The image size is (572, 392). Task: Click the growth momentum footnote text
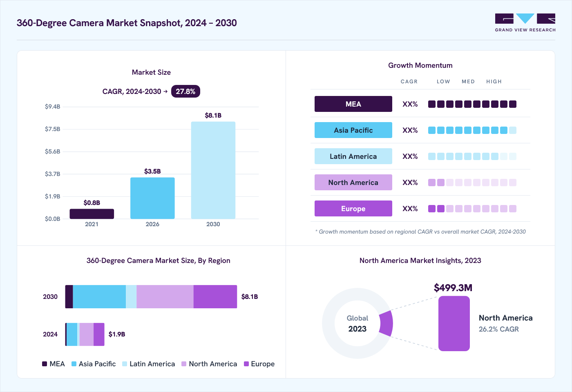[420, 232]
